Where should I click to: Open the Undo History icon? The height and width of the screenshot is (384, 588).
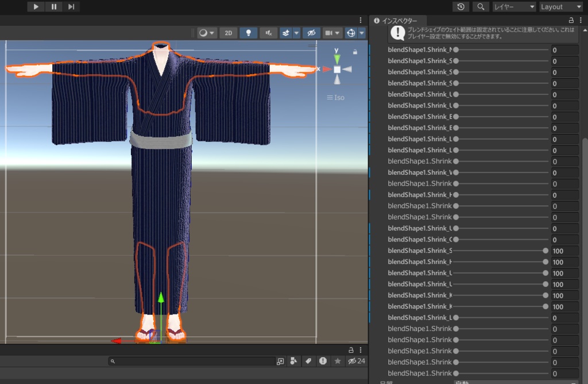pyautogui.click(x=461, y=6)
